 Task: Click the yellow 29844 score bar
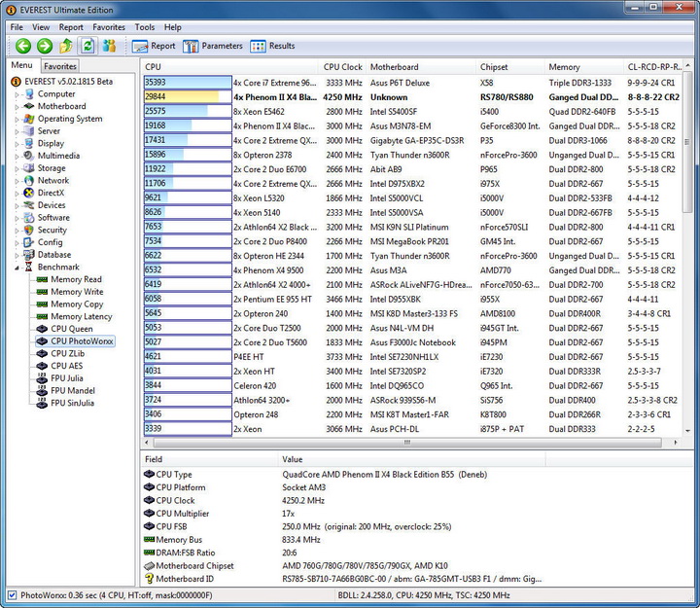coord(188,97)
